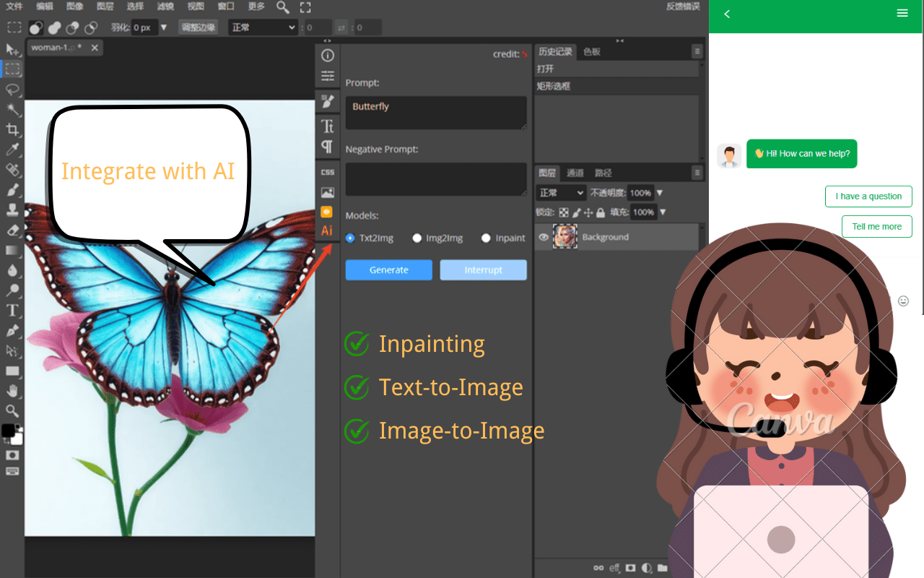Open the Paragraph panel icon

[328, 147]
